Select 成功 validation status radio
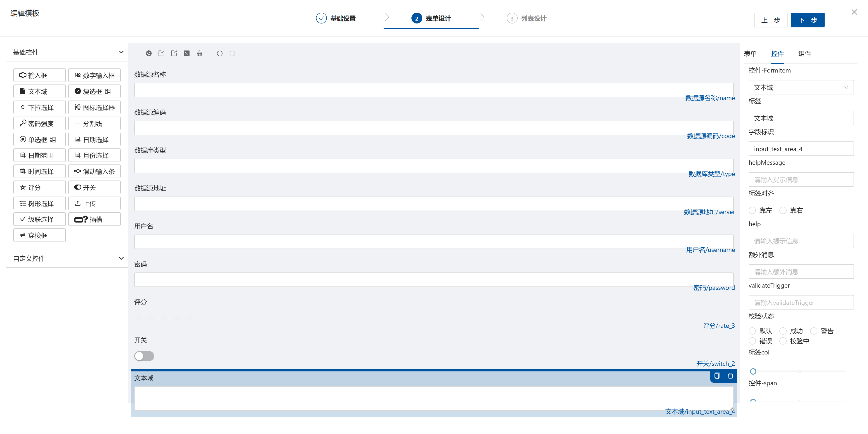This screenshot has height=434, width=868. point(783,331)
